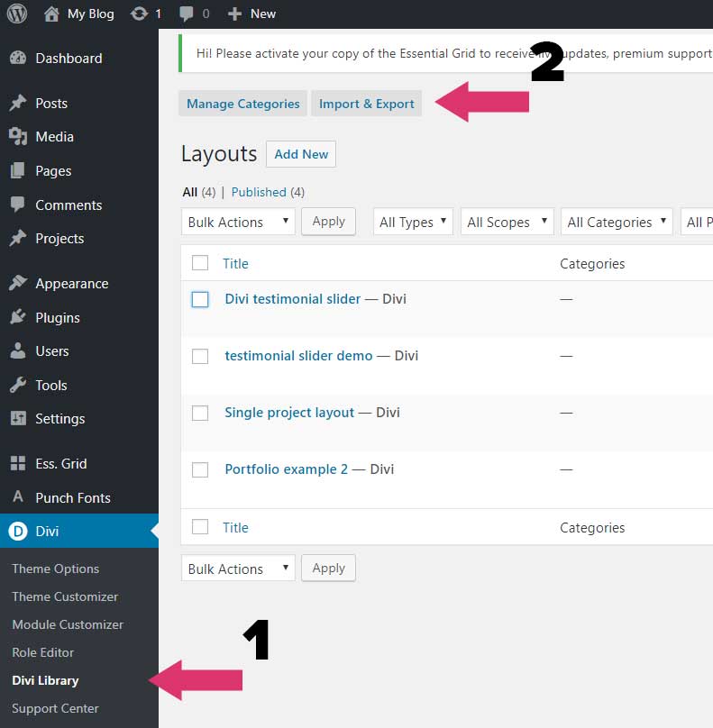Image resolution: width=713 pixels, height=728 pixels.
Task: Sort by Title in table footer
Action: [x=235, y=528]
